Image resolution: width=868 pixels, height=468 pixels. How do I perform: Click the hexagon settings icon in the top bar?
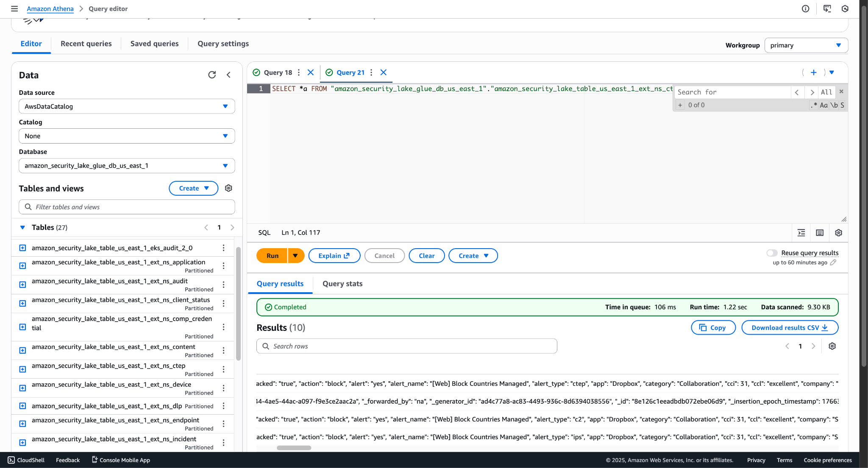point(845,8)
